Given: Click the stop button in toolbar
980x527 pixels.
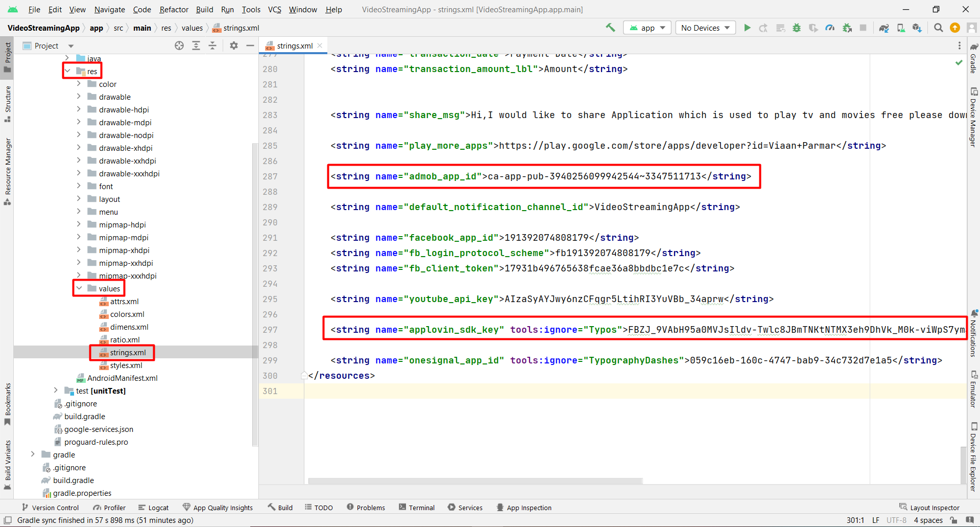Looking at the screenshot, I should tap(863, 28).
